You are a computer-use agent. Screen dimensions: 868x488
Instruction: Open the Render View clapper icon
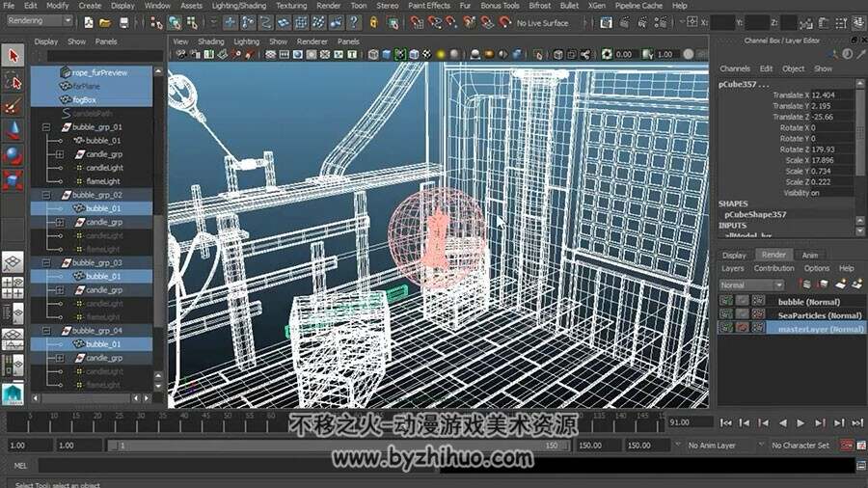607,23
